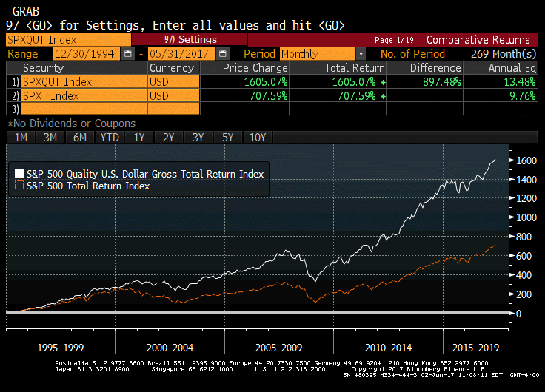Click asterisk beside SPXT Total Return value

382,96
